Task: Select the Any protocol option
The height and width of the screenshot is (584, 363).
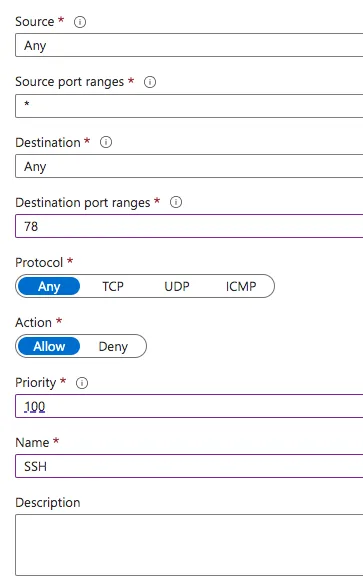Action: [x=49, y=286]
